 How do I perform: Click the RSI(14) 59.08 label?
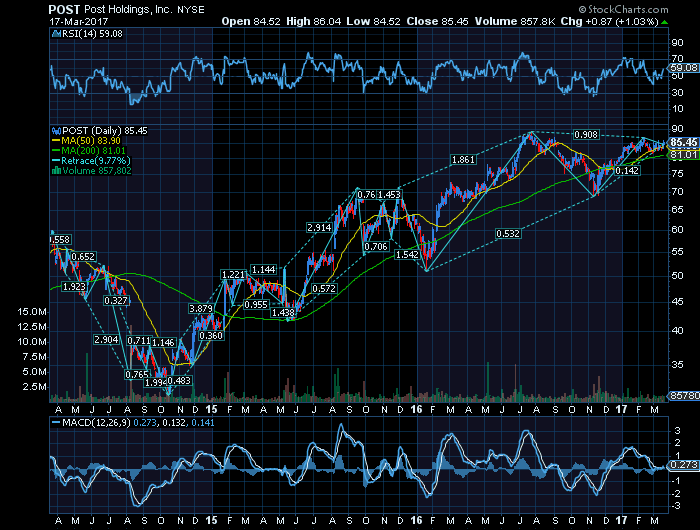(x=92, y=33)
